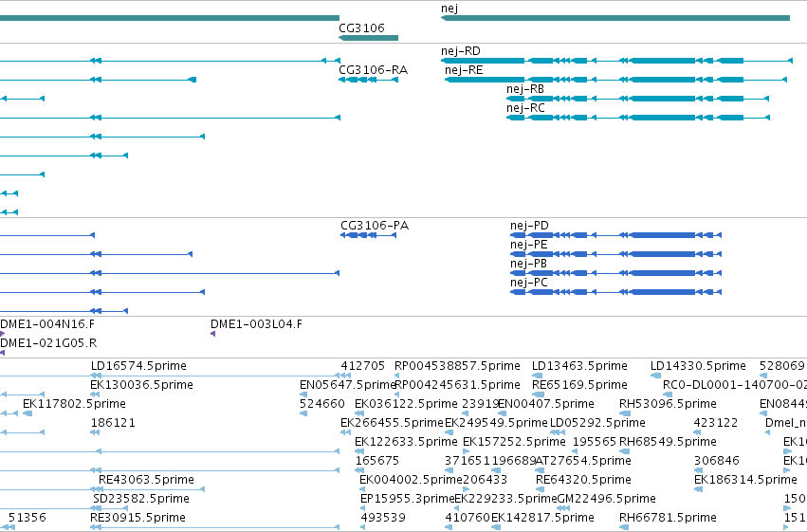Image resolution: width=807 pixels, height=532 pixels.
Task: Select the nej-PD coding feature
Action: [616, 235]
